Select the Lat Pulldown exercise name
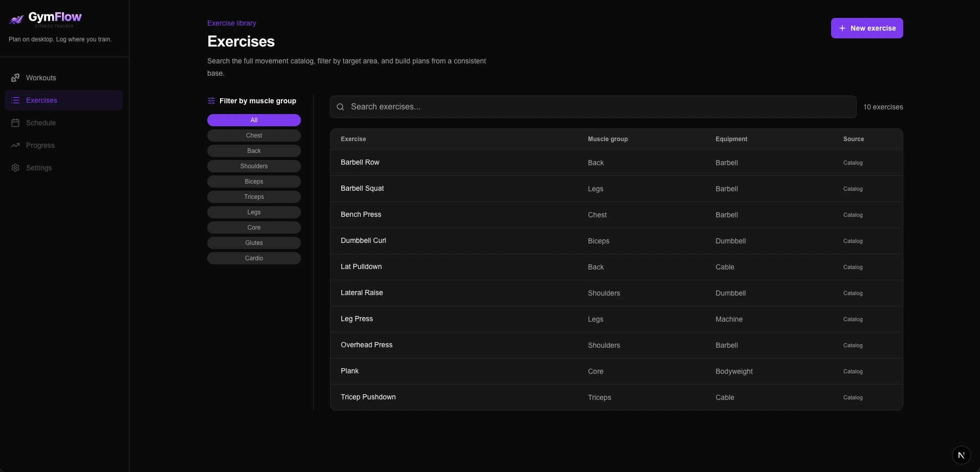The image size is (980, 472). click(361, 266)
